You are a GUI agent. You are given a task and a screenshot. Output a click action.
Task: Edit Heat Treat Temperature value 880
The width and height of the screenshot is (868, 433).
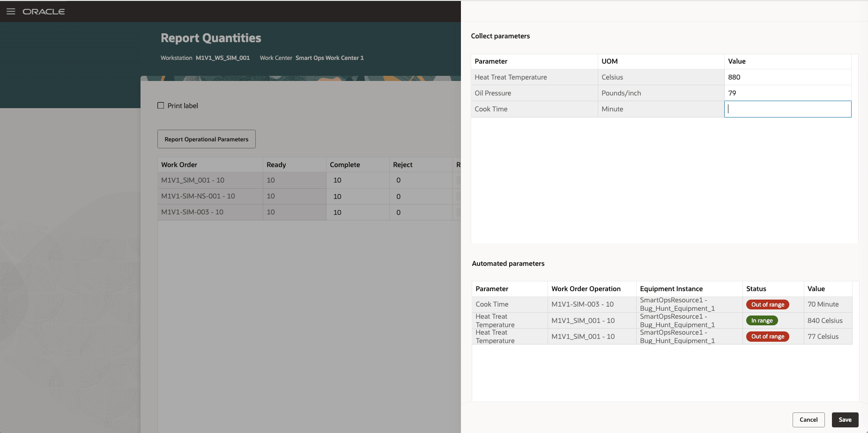pos(787,77)
